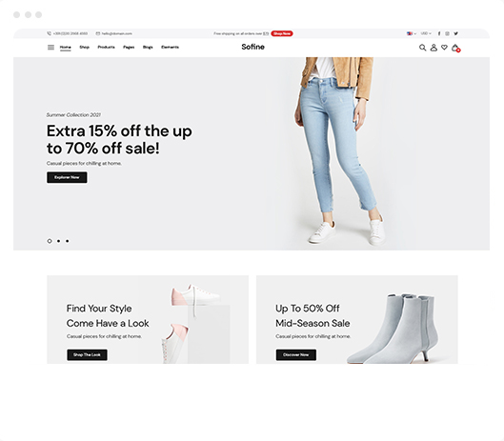Image resolution: width=504 pixels, height=441 pixels.
Task: Open the shopping cart icon
Action: [455, 48]
